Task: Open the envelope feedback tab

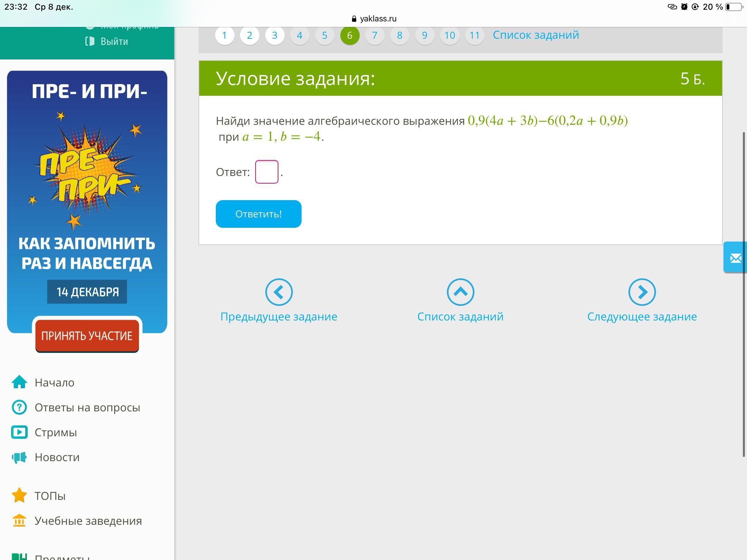Action: coord(735,258)
